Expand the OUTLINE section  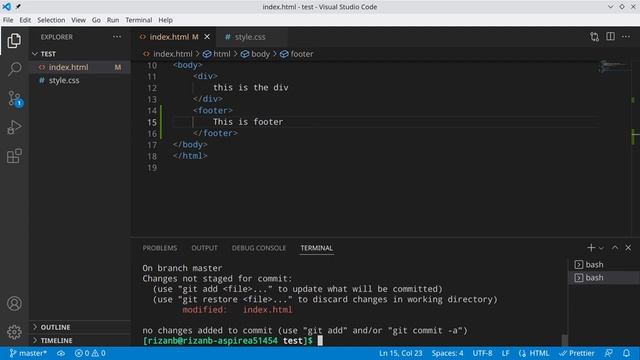[80, 327]
